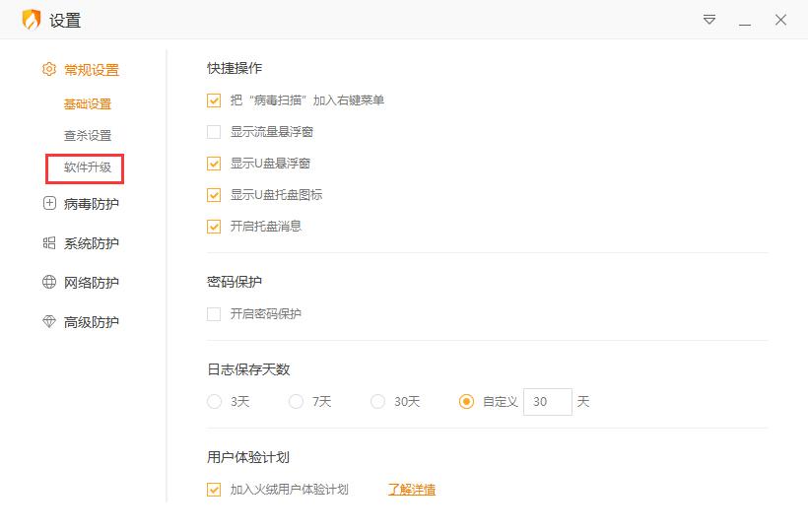This screenshot has height=532, width=808.
Task: Minimize the settings window
Action: pyautogui.click(x=745, y=20)
